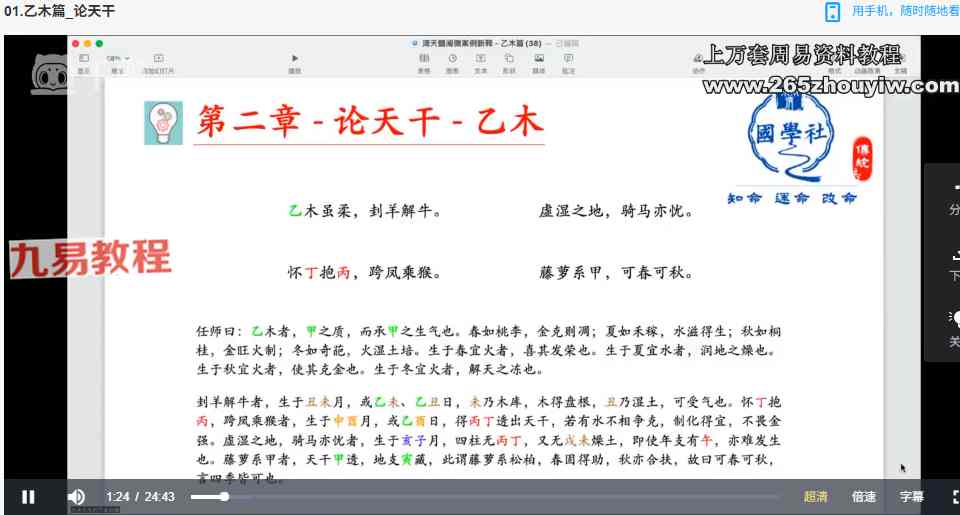
Task: Open the 超清 quality selector
Action: click(816, 497)
